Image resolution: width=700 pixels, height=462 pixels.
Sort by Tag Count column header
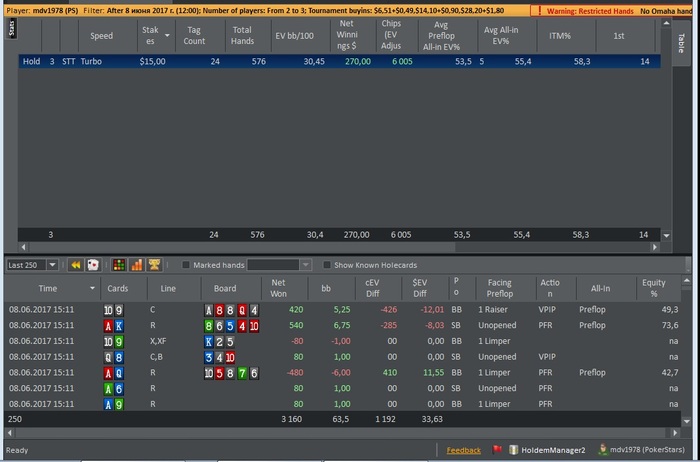tap(194, 36)
